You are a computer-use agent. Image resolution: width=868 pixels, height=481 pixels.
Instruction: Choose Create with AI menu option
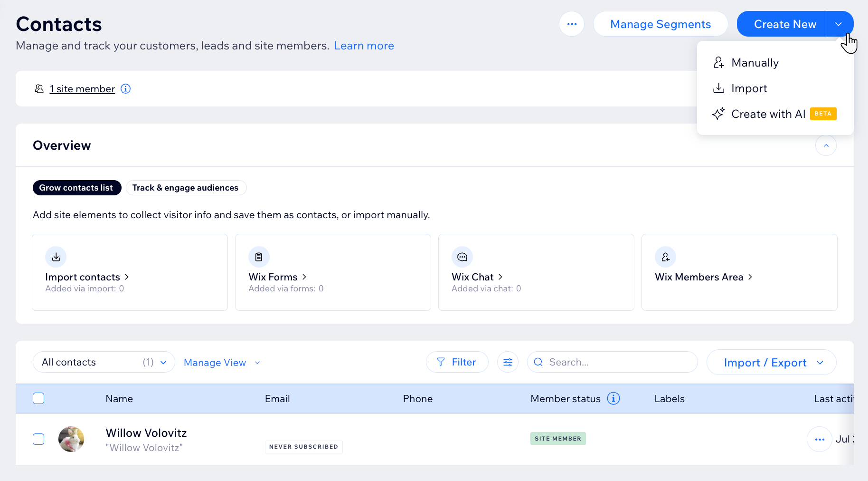[x=775, y=114]
